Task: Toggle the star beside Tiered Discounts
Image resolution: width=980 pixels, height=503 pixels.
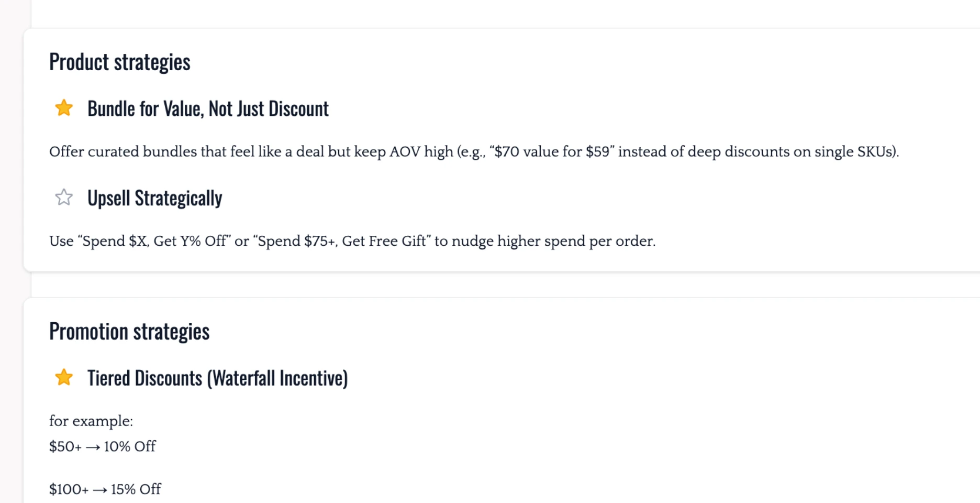Action: 64,377
